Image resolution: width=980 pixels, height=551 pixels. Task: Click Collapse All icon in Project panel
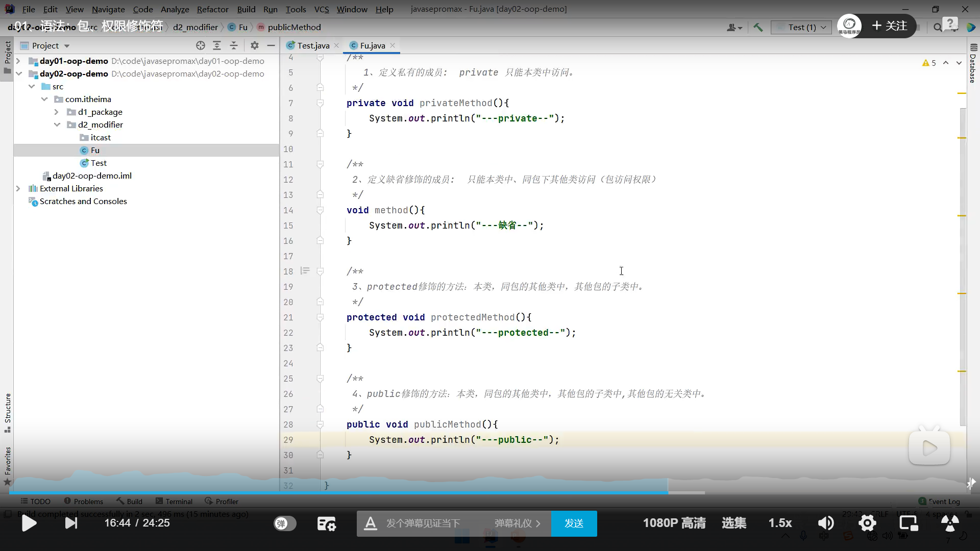point(234,45)
